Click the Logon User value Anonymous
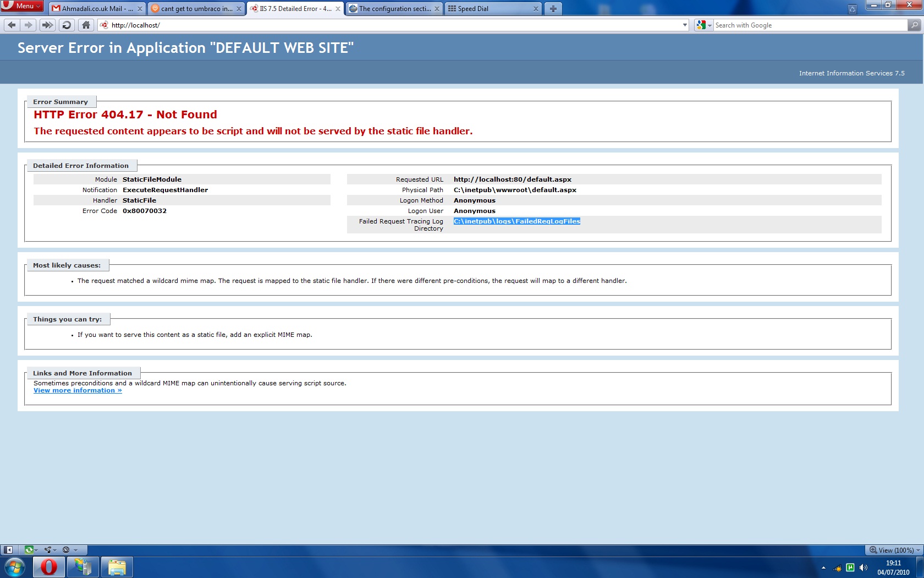The height and width of the screenshot is (578, 924). (x=475, y=211)
